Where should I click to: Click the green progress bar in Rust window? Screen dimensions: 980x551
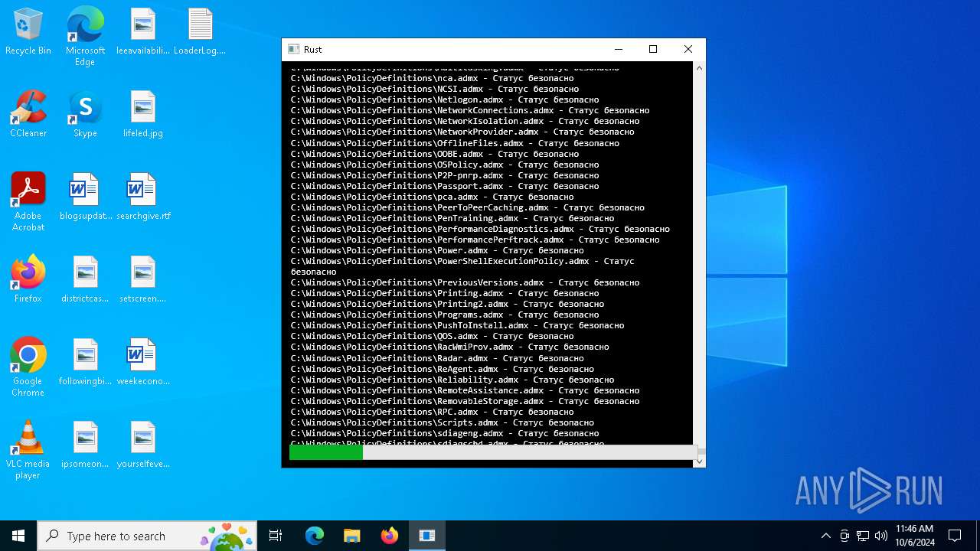[326, 453]
